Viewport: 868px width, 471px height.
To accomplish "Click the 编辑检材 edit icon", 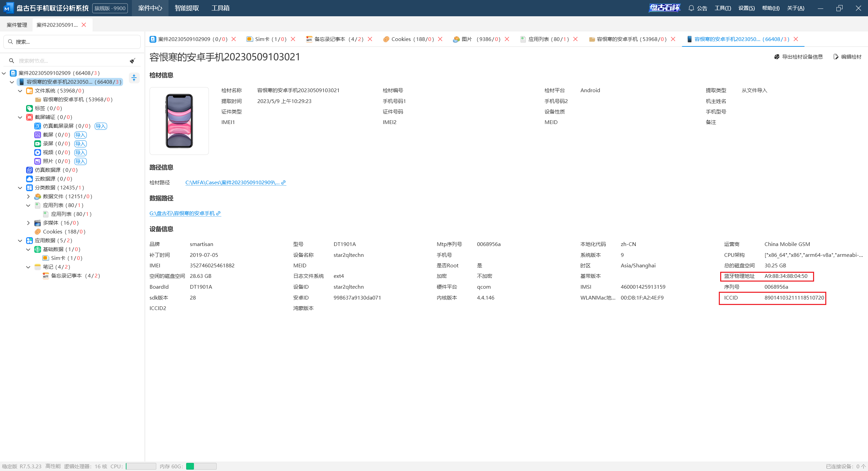I will coord(836,57).
